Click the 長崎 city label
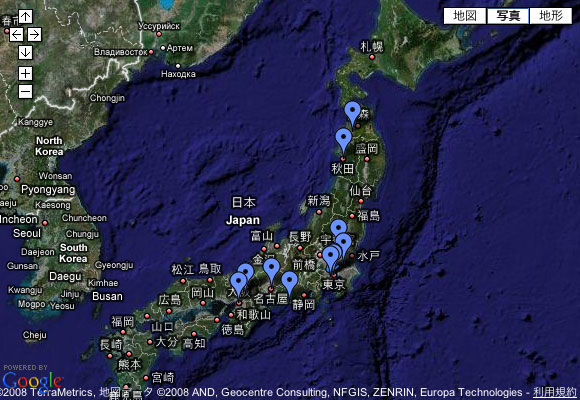 tap(111, 345)
